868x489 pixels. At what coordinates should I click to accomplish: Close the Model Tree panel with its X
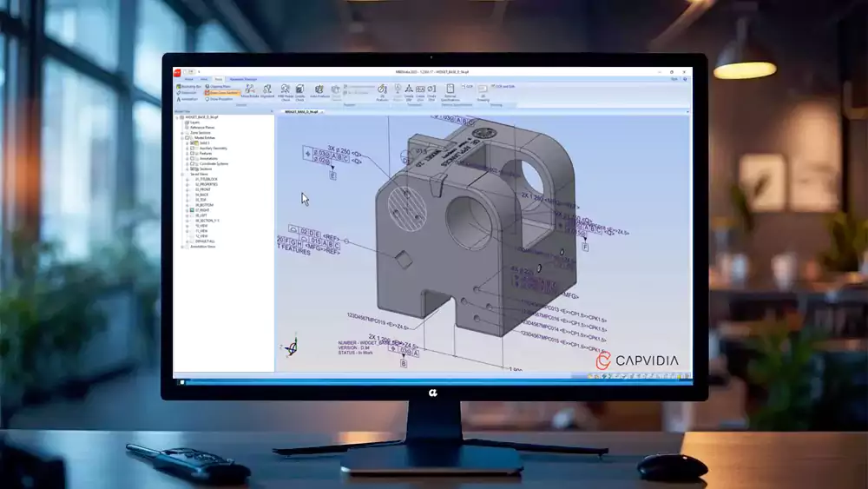[x=271, y=112]
